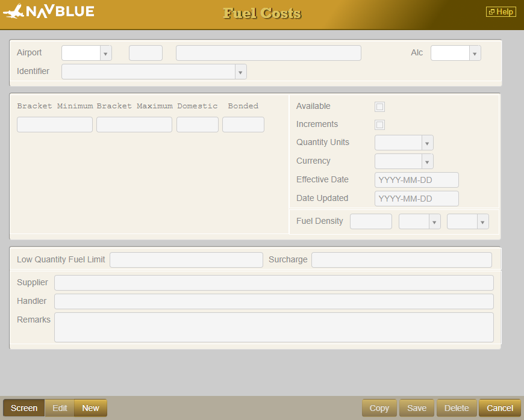Click the Effective Date field
This screenshot has height=420, width=524.
pyautogui.click(x=417, y=181)
